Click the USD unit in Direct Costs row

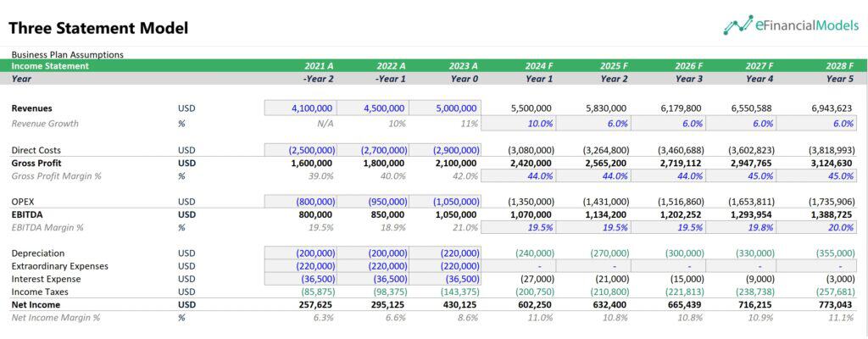[186, 150]
